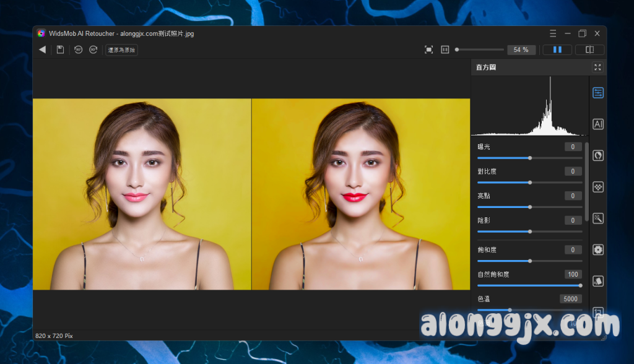
Task: Click the 54 % zoom percentage field
Action: pos(521,50)
